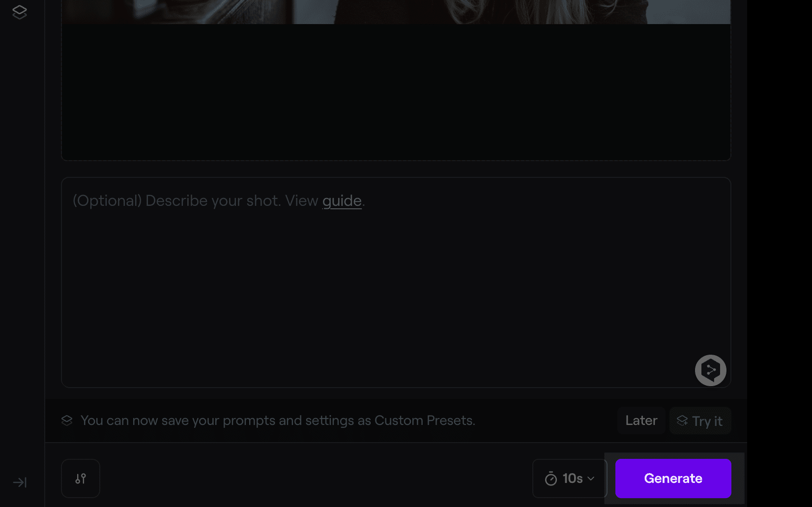Open the generation settings sliders icon
This screenshot has width=812, height=507.
pos(81,479)
